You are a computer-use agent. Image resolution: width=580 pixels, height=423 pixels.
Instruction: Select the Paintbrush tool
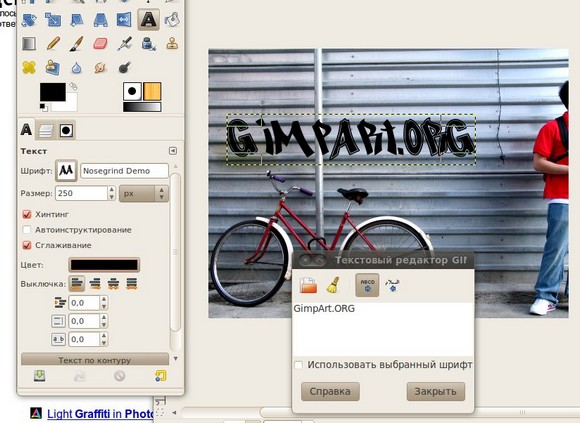pos(77,44)
